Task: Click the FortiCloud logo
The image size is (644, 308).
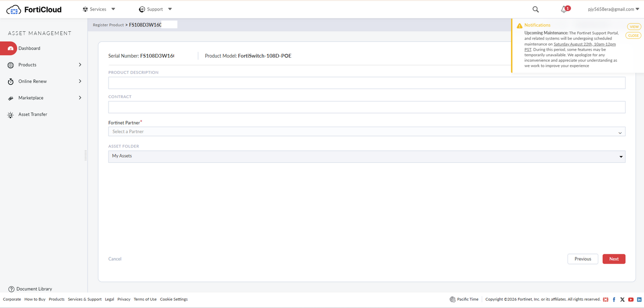Action: 34,9
